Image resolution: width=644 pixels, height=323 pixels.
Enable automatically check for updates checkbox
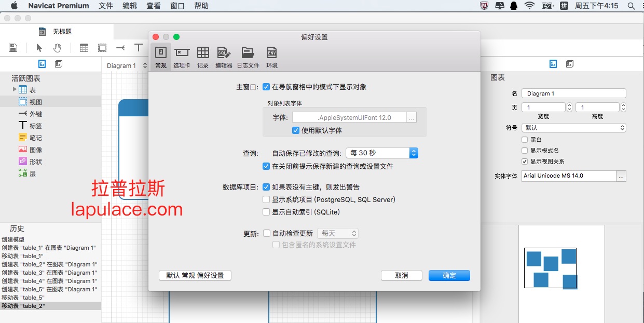click(267, 234)
